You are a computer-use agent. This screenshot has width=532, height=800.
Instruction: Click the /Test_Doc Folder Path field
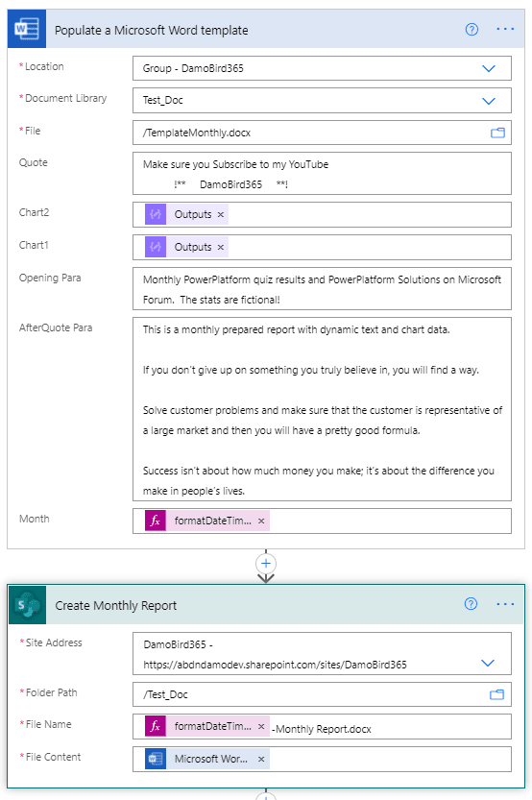pos(322,694)
